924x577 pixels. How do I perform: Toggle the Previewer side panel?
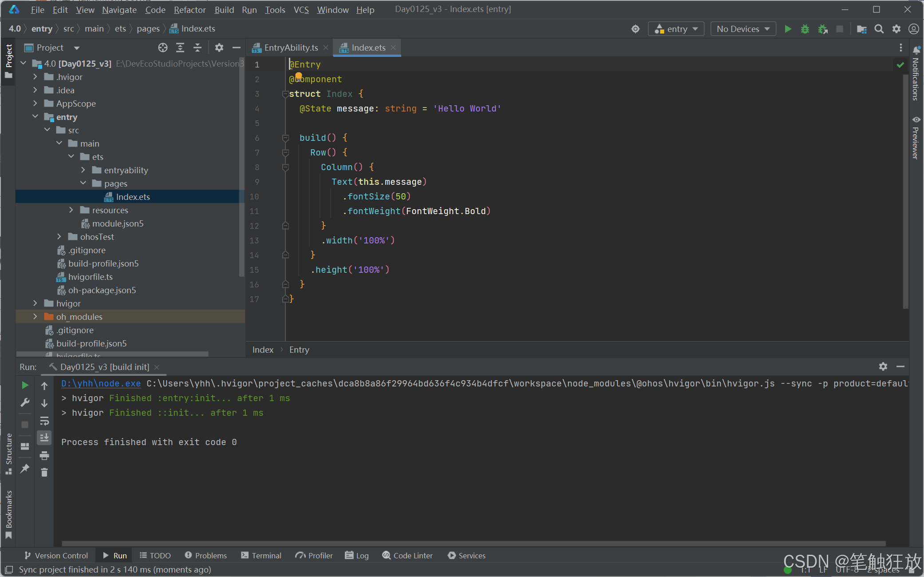pyautogui.click(x=916, y=138)
